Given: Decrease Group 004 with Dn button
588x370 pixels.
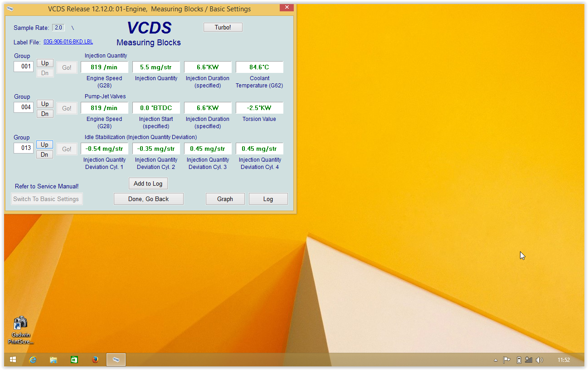Looking at the screenshot, I should tap(45, 114).
